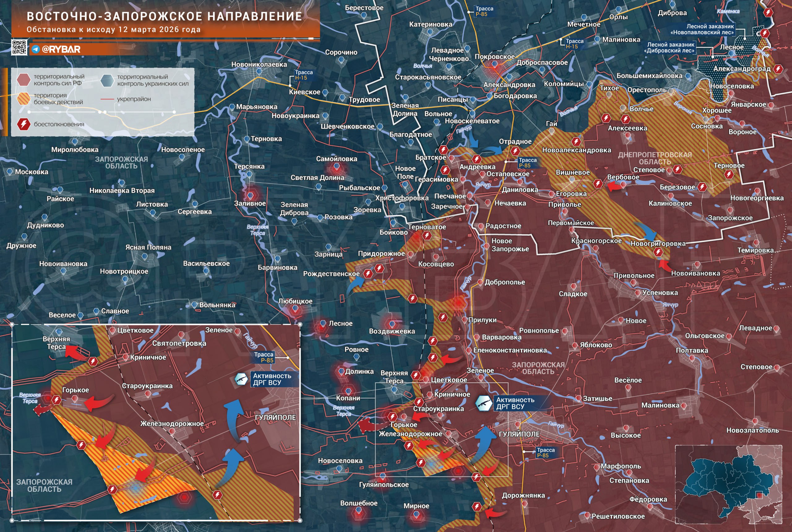The image size is (792, 532).
Task: Click the QR code near the Rybar logo
Action: pos(19,47)
